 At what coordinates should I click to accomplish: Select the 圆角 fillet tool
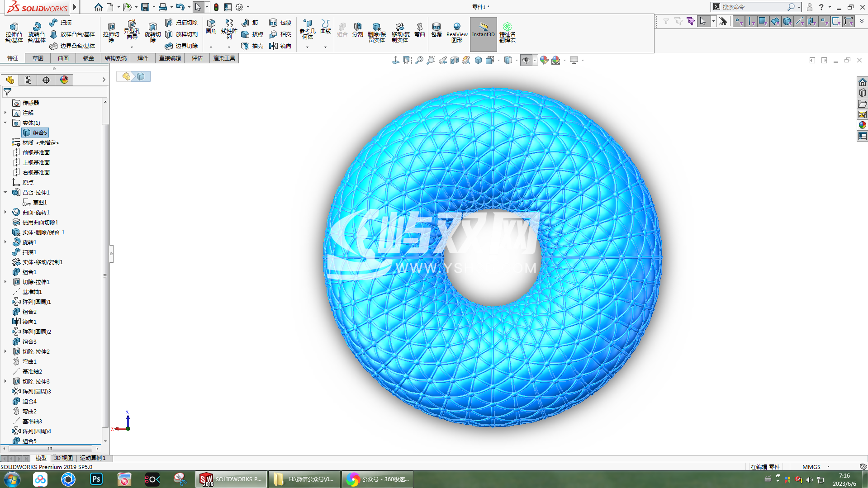click(211, 27)
